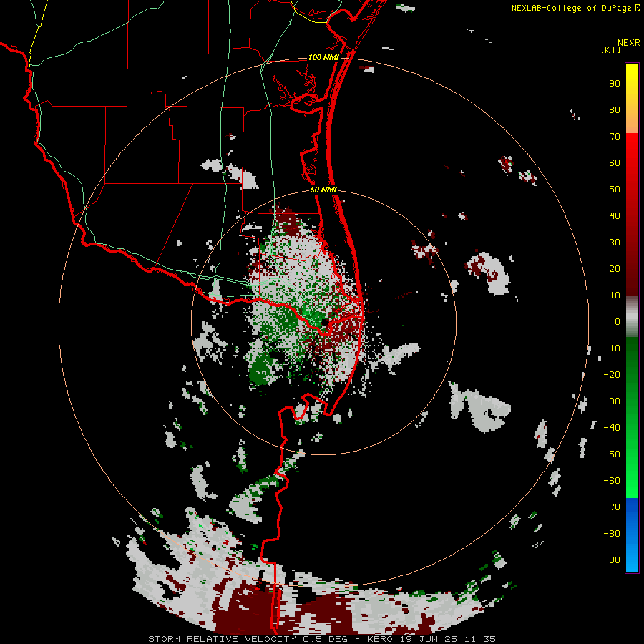Screen dimensions: 644x644
Task: Click the 70 value on the velocity scale
Action: 615,137
